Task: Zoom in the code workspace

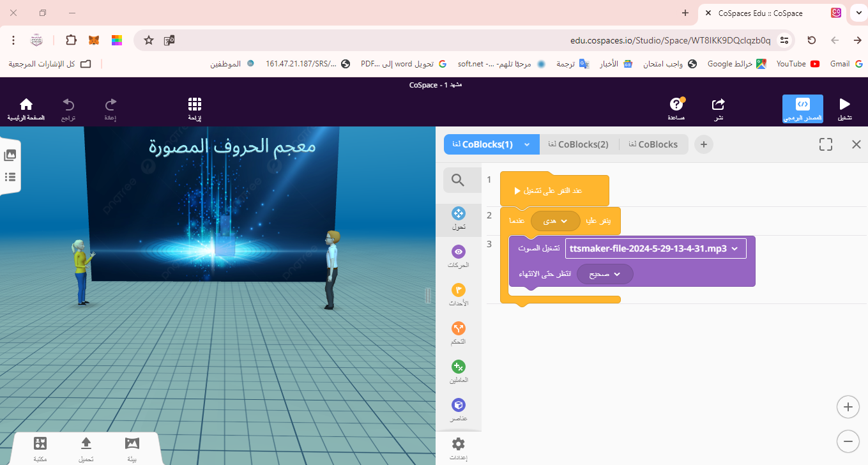Action: (x=848, y=406)
